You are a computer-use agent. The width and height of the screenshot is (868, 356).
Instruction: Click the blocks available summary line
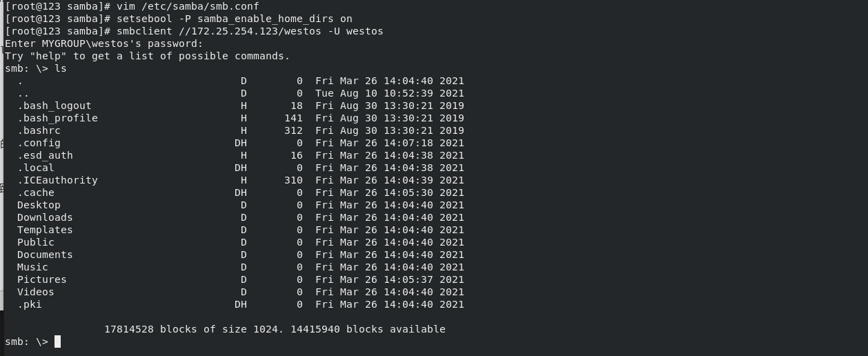(275, 329)
